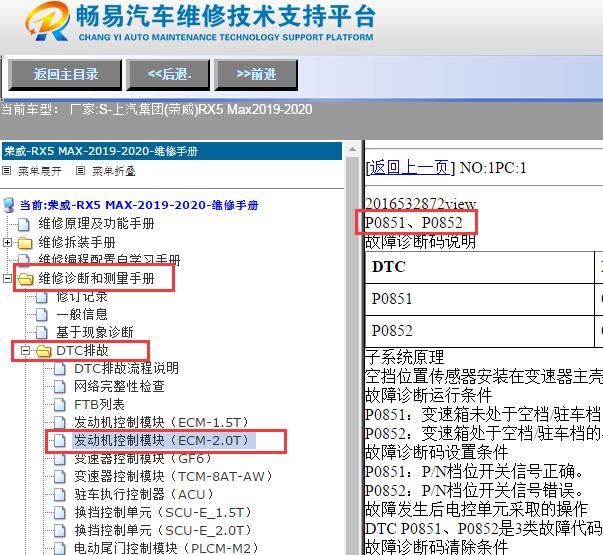Select the 维修诊断和测量手册 entry
The height and width of the screenshot is (555, 603).
pos(96,278)
